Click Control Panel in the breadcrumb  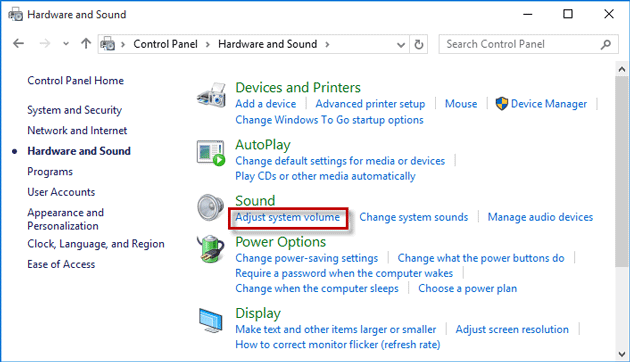pos(166,44)
